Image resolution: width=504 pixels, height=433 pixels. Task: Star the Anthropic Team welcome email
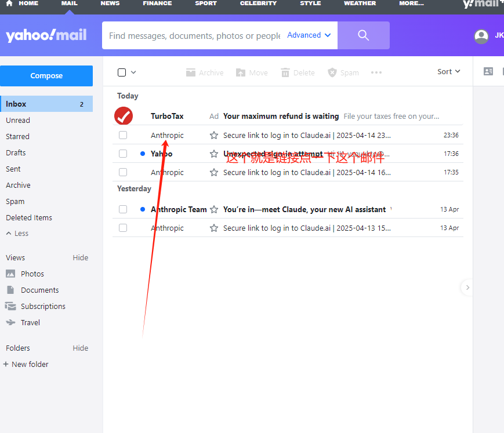[x=214, y=210]
